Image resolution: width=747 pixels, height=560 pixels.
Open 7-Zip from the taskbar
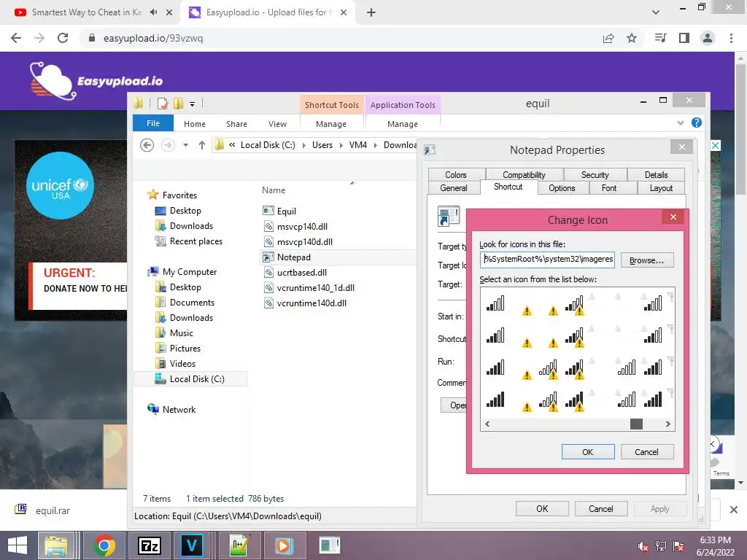149,545
